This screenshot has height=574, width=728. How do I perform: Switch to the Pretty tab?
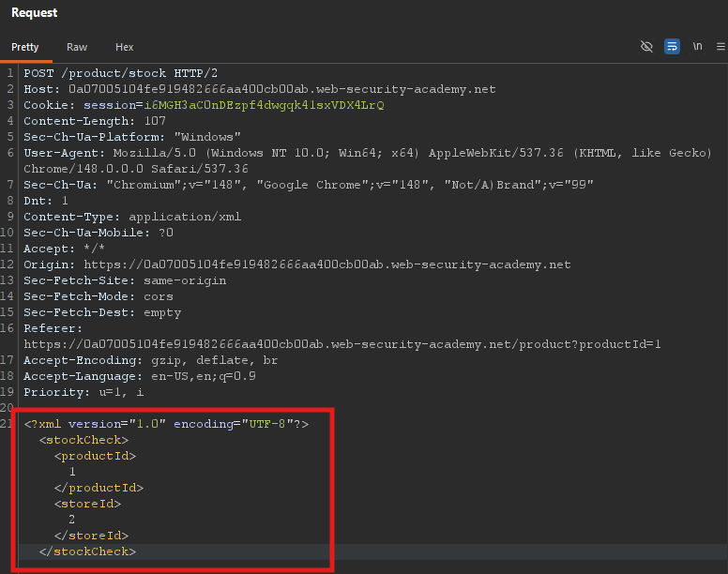(x=25, y=47)
